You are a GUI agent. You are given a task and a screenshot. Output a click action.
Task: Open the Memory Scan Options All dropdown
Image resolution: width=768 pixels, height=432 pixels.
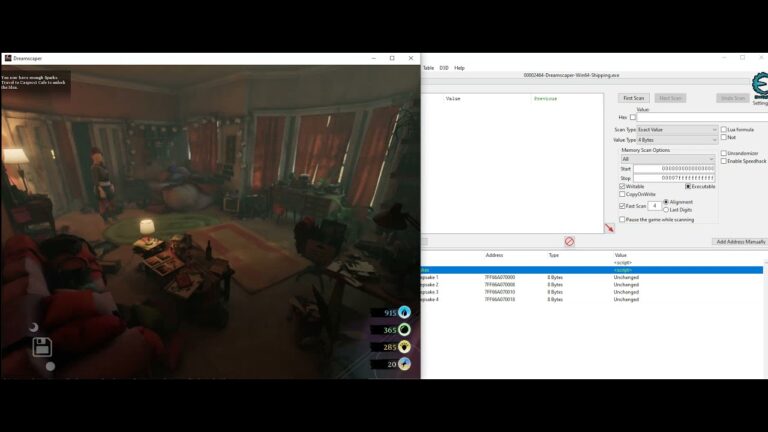[668, 159]
